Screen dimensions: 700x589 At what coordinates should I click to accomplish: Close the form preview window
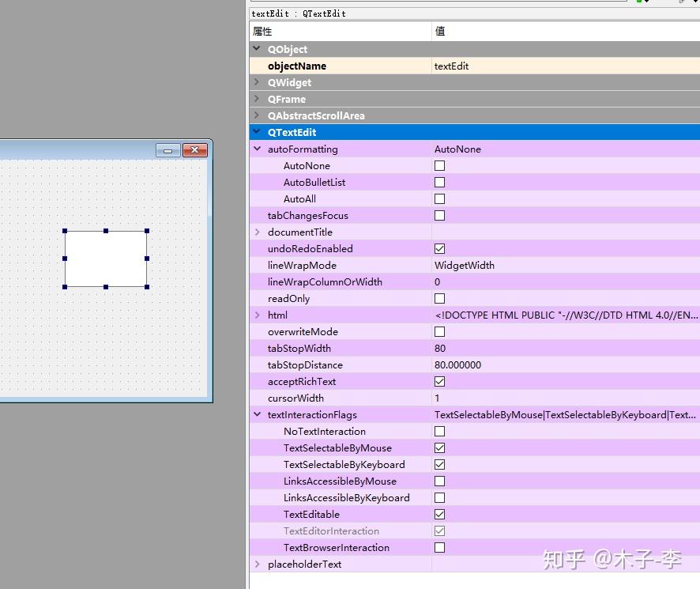(x=194, y=150)
